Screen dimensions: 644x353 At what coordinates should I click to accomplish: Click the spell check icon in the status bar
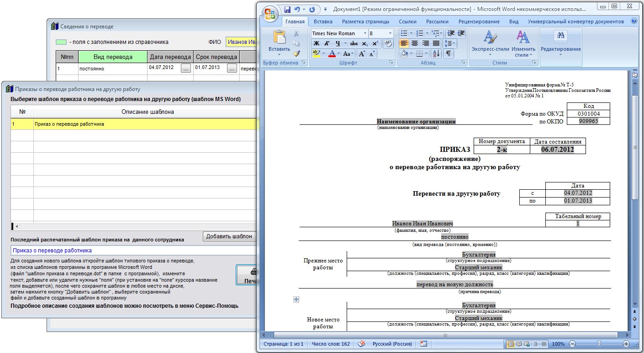361,344
